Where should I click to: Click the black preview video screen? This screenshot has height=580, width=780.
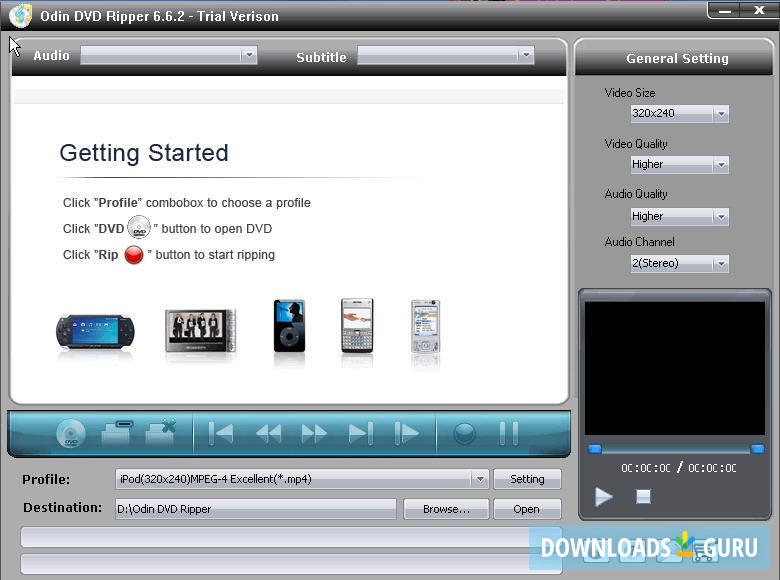[675, 368]
